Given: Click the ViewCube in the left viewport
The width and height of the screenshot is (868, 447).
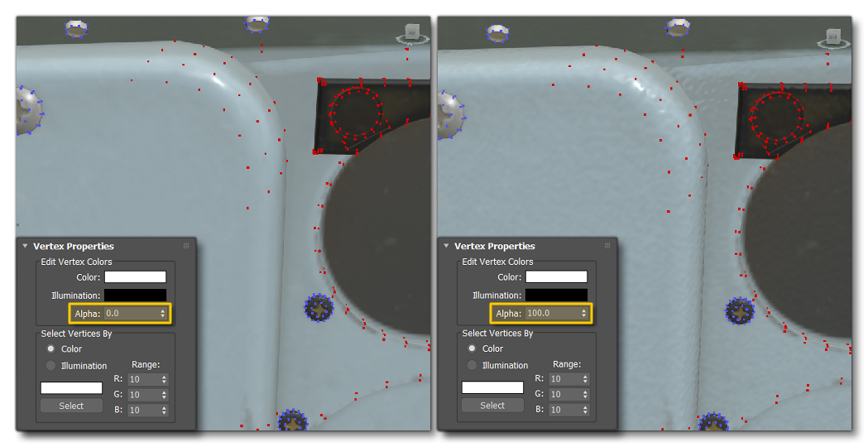Looking at the screenshot, I should coord(410,34).
